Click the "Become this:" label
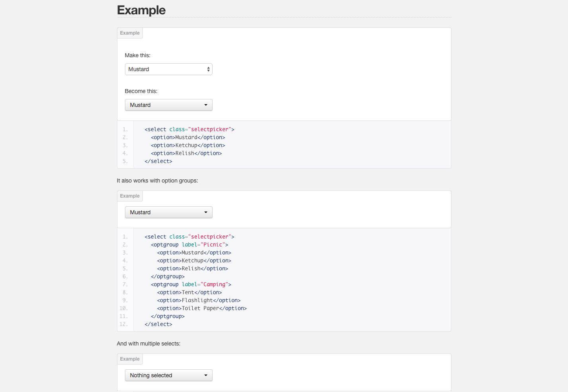The height and width of the screenshot is (392, 568). 141,91
